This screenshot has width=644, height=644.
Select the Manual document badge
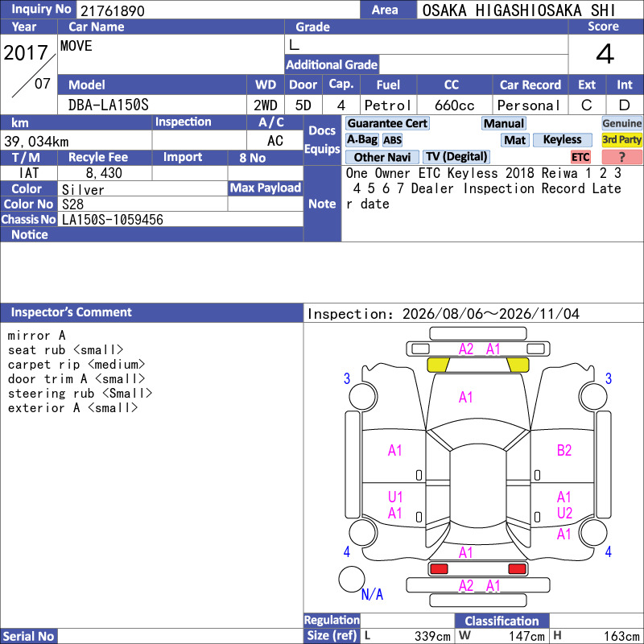point(504,123)
